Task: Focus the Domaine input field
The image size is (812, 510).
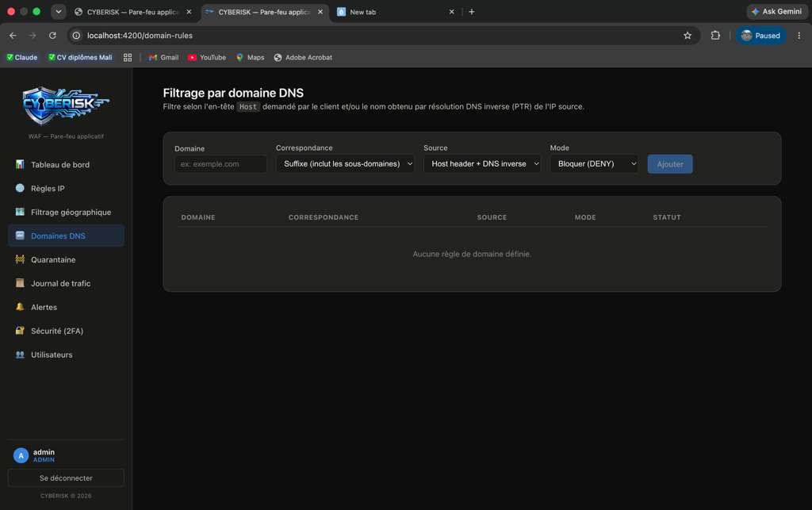Action: coord(220,164)
